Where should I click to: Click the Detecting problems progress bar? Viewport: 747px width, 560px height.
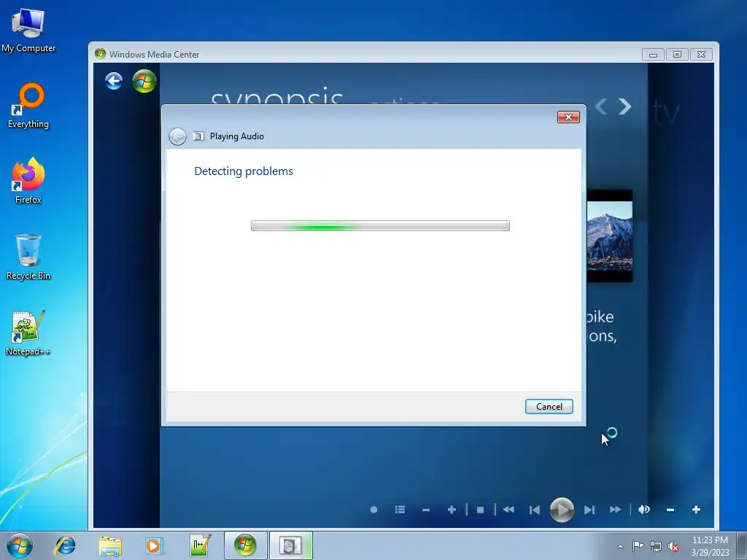(x=380, y=226)
